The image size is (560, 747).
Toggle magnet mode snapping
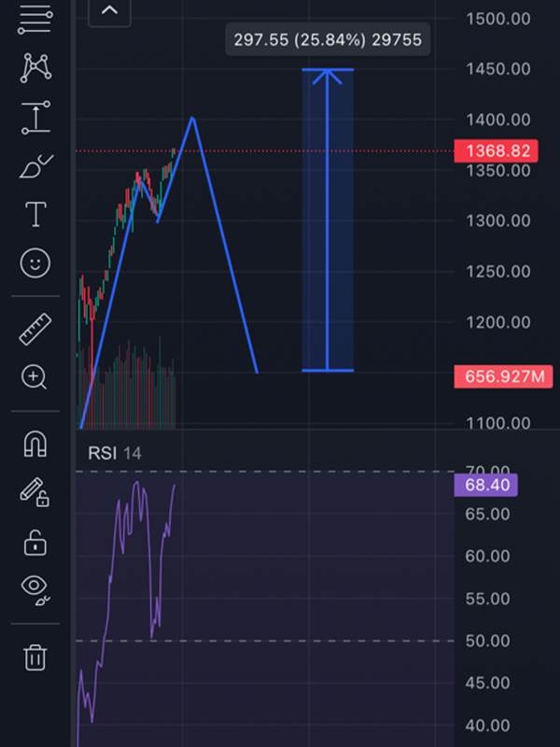point(35,444)
